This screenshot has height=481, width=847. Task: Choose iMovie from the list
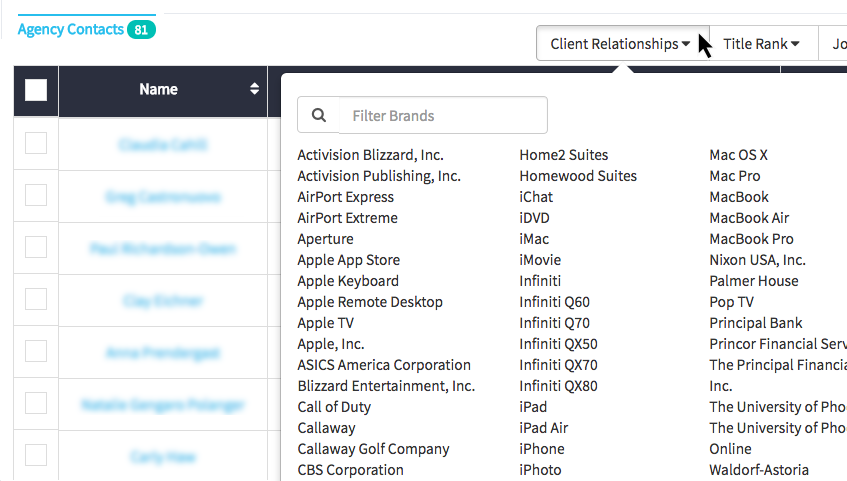[540, 260]
